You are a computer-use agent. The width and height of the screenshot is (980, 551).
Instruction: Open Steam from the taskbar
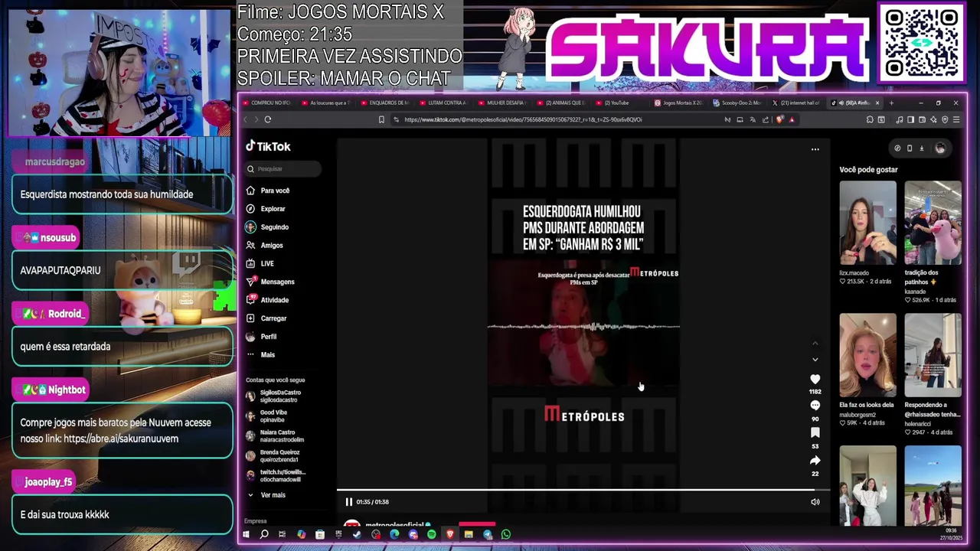[x=357, y=534]
